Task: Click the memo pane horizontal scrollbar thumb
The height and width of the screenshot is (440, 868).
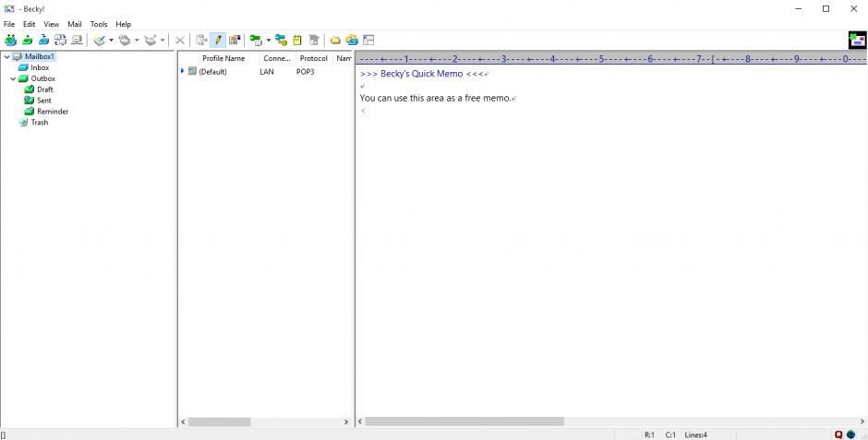Action: tap(464, 422)
